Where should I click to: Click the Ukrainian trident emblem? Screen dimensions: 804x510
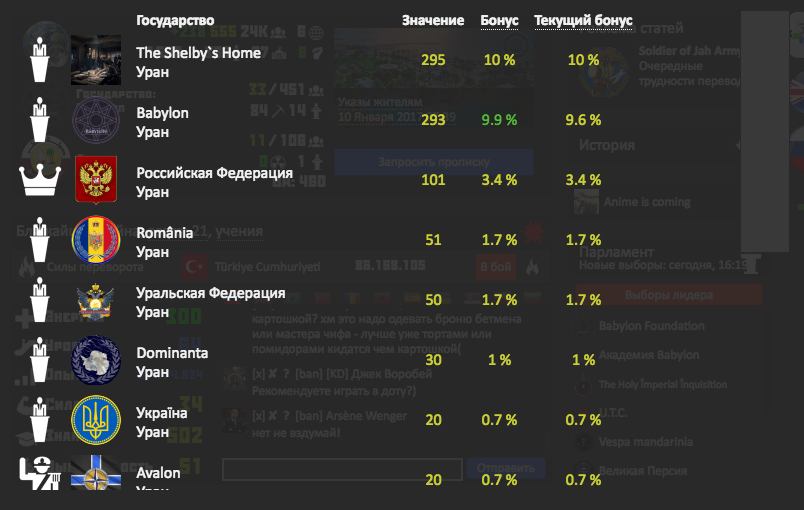pyautogui.click(x=96, y=421)
